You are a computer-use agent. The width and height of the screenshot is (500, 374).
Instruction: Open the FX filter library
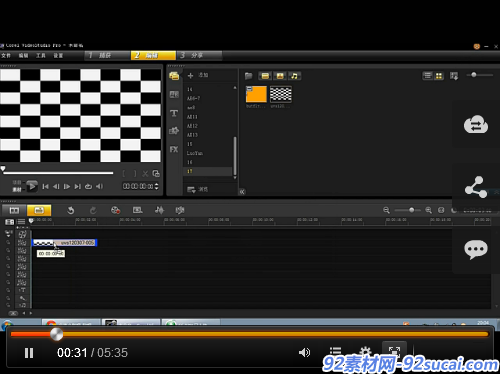pyautogui.click(x=174, y=149)
